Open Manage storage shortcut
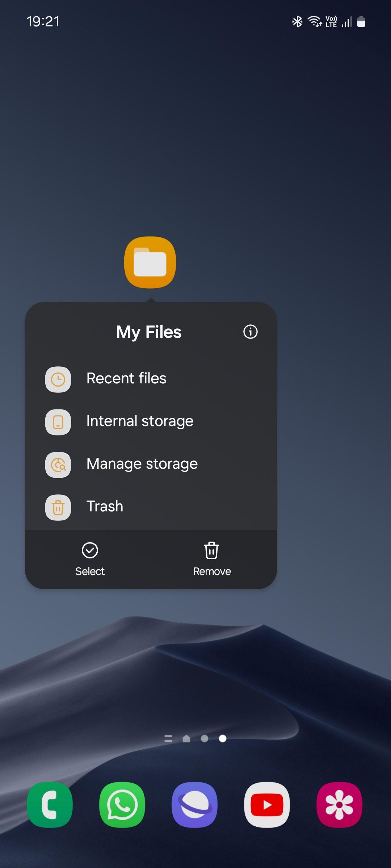This screenshot has height=868, width=391. 151,465
